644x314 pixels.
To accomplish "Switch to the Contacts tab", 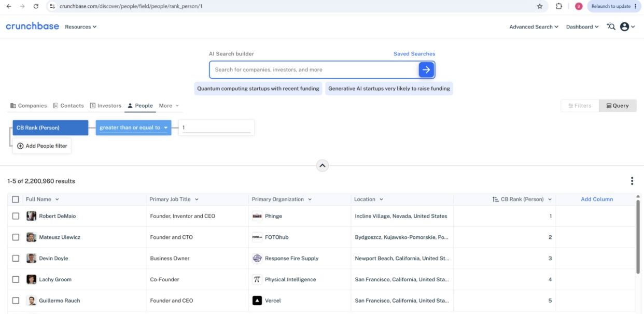I will [x=68, y=106].
